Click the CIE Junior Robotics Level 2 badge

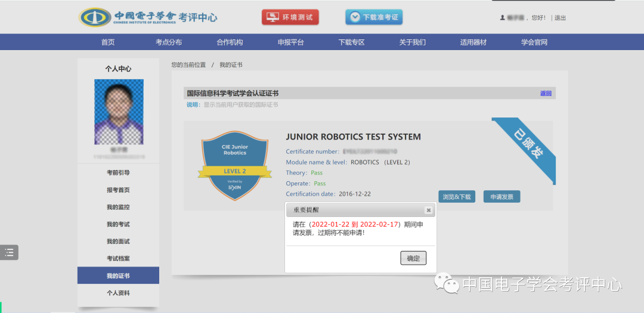coord(234,165)
